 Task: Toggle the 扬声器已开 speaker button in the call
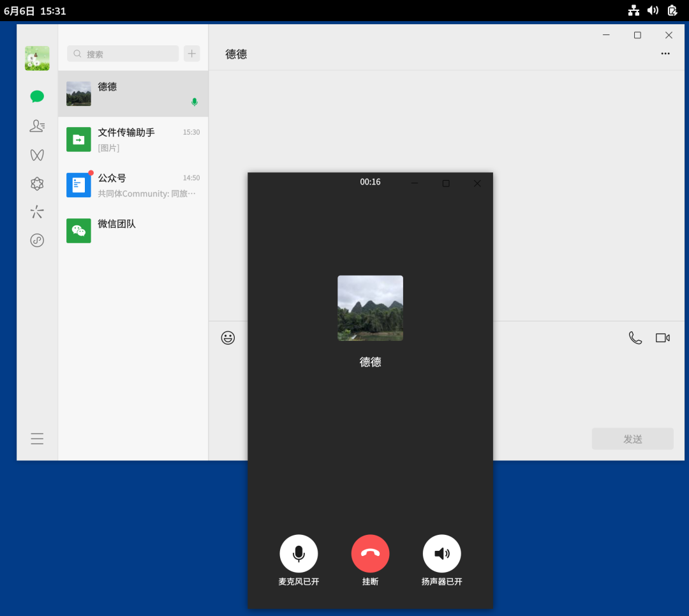click(442, 553)
